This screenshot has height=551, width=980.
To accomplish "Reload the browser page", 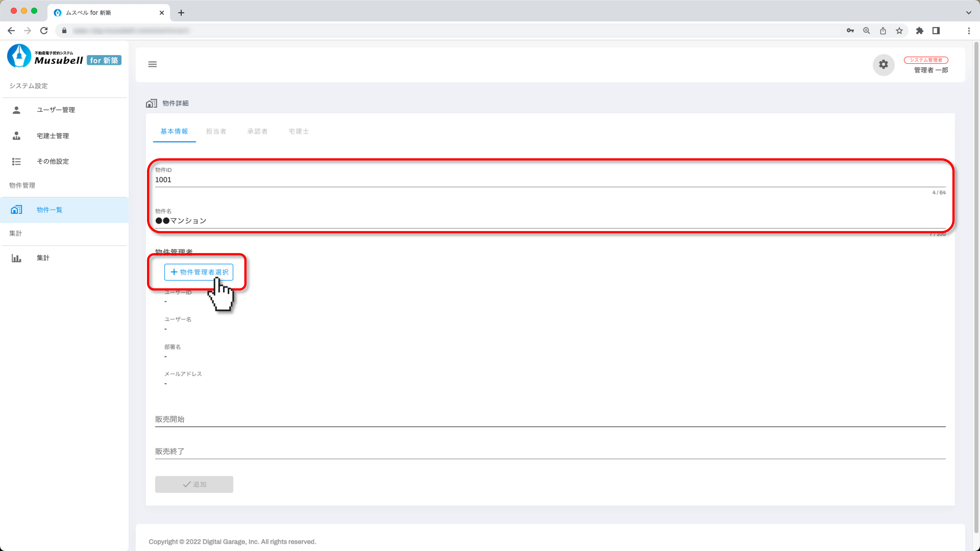I will click(x=44, y=31).
